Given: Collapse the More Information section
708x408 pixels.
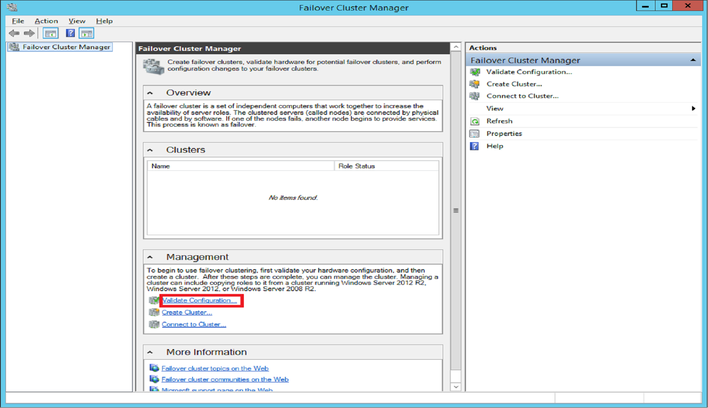Looking at the screenshot, I should click(150, 352).
